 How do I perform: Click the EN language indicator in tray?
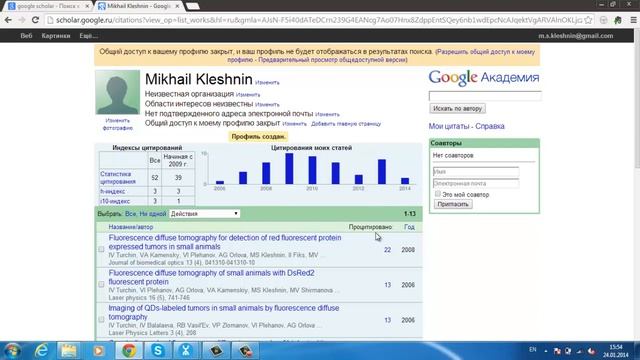[533, 350]
